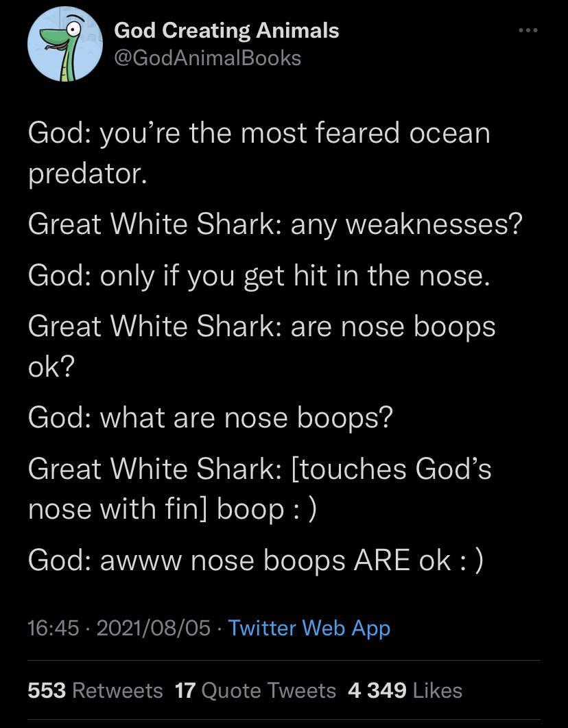Click the 'touches God's nose with fin' line

tap(259, 469)
